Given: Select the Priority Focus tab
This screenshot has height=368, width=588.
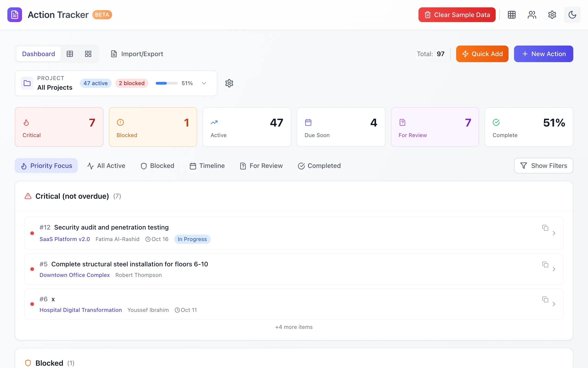Looking at the screenshot, I should (46, 166).
